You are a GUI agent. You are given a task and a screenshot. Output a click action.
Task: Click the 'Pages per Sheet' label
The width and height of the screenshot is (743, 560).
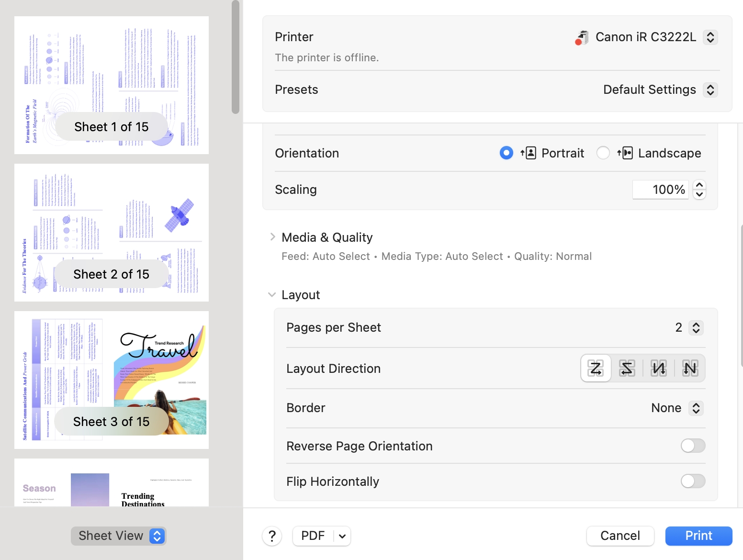coord(334,328)
